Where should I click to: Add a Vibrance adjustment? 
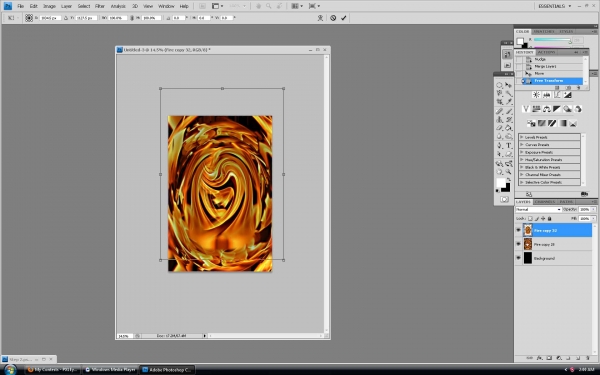(x=526, y=109)
